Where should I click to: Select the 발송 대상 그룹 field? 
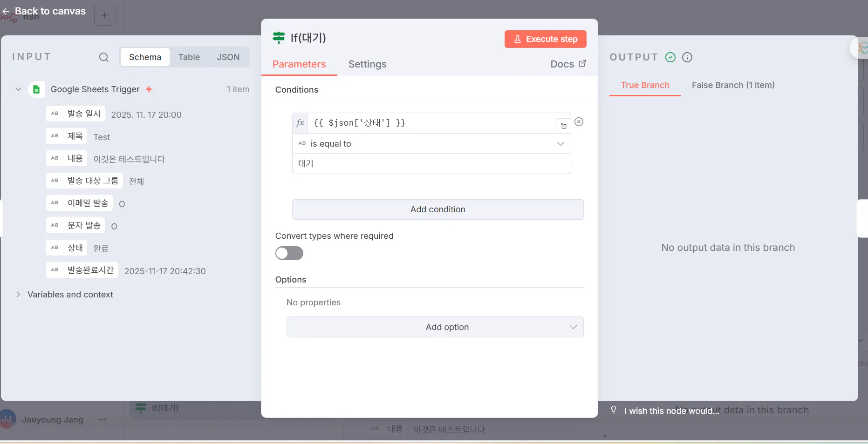[84, 181]
